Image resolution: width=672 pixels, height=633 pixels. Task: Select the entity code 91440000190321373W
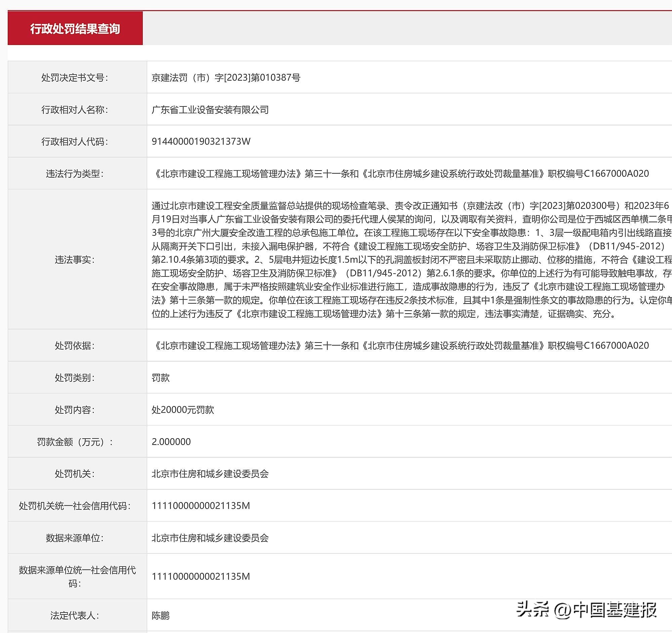pos(202,141)
